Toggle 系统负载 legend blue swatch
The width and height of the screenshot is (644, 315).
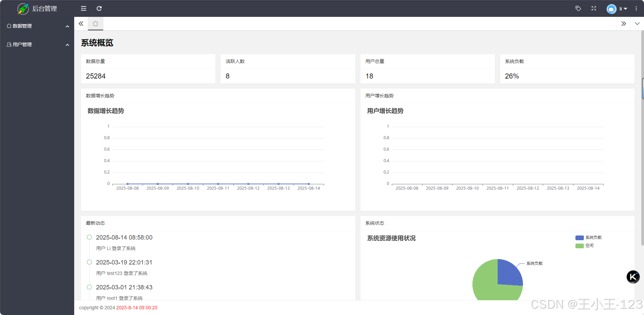coord(579,238)
